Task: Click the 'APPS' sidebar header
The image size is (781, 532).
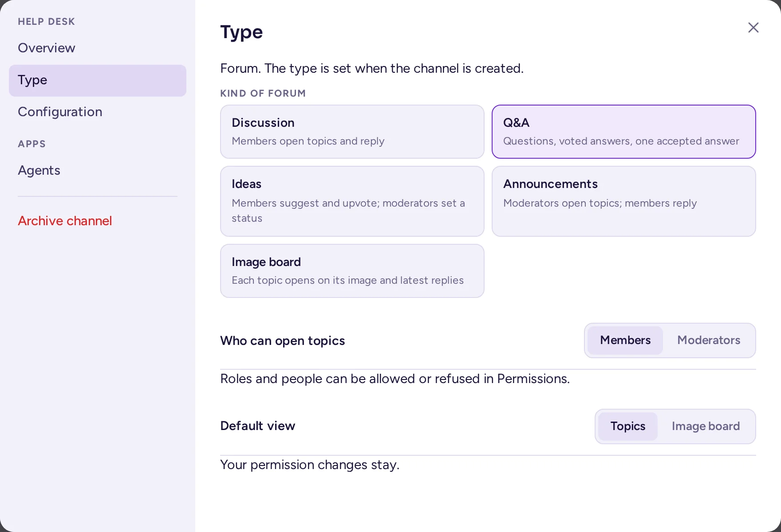Action: pos(32,144)
